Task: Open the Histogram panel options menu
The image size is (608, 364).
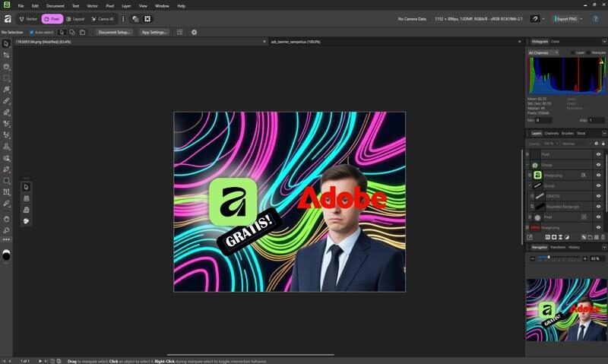Action: click(x=604, y=42)
